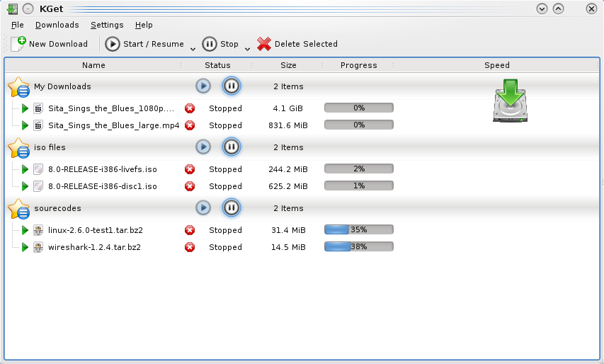Start the sourcecodes group with play button
This screenshot has height=364, width=604.
tap(203, 207)
